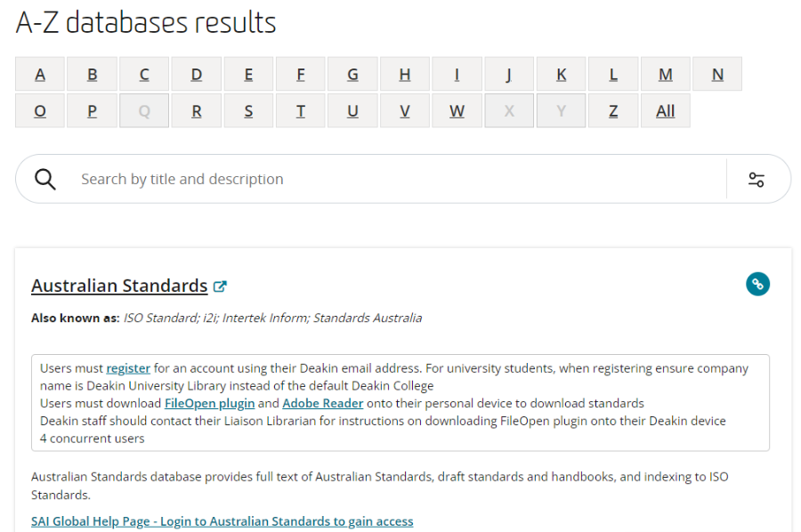
Task: Open the search filter options icon
Action: pos(756,179)
